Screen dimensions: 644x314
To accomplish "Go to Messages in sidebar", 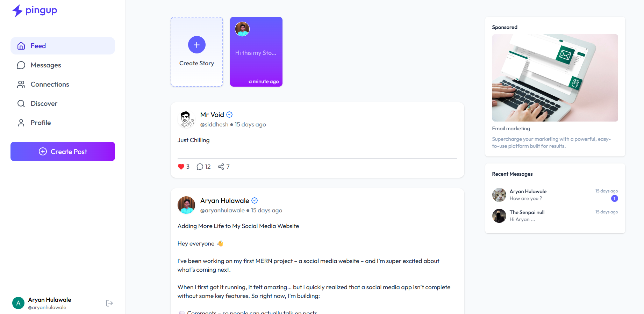I will pos(45,65).
